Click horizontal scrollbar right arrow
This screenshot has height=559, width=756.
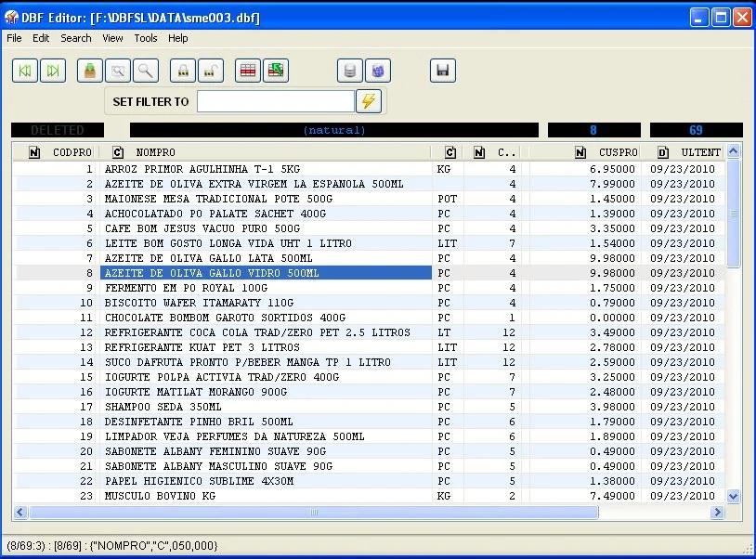click(717, 513)
